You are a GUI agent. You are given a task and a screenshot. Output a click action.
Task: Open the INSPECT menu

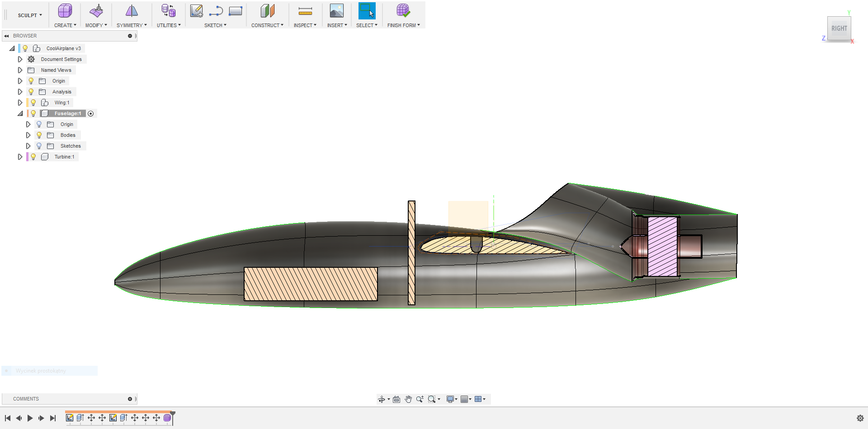305,25
